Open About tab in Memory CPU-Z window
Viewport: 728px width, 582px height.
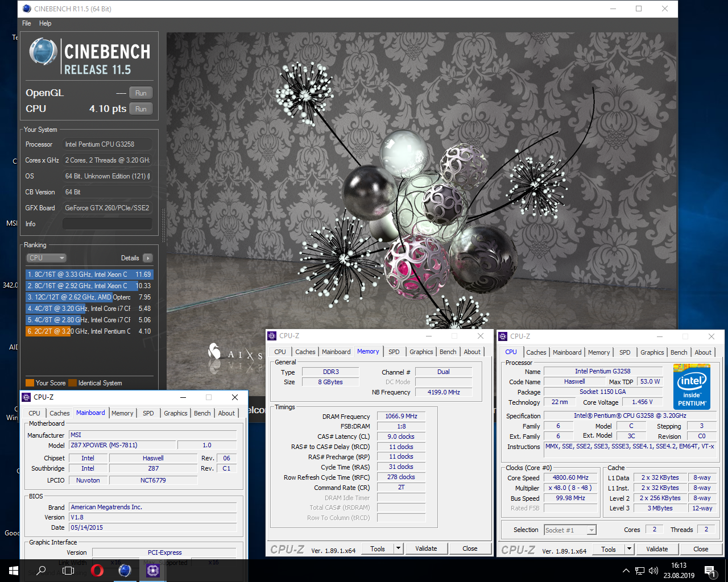click(x=472, y=352)
